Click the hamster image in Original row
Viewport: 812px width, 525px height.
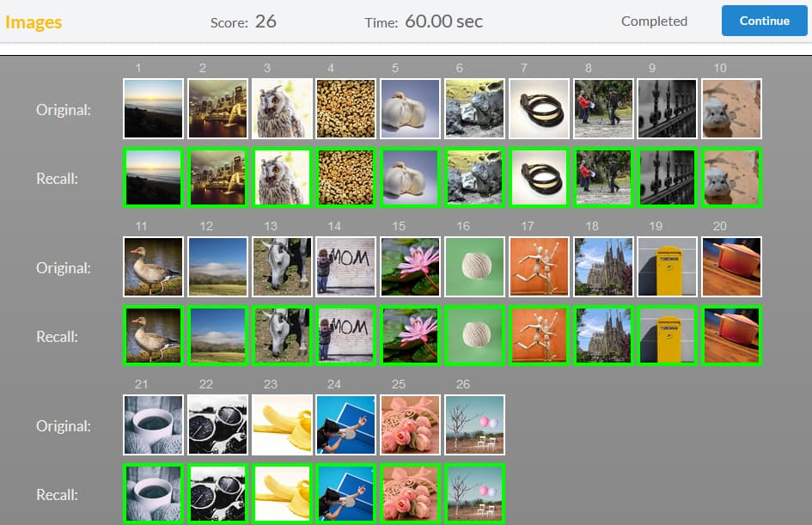(731, 109)
